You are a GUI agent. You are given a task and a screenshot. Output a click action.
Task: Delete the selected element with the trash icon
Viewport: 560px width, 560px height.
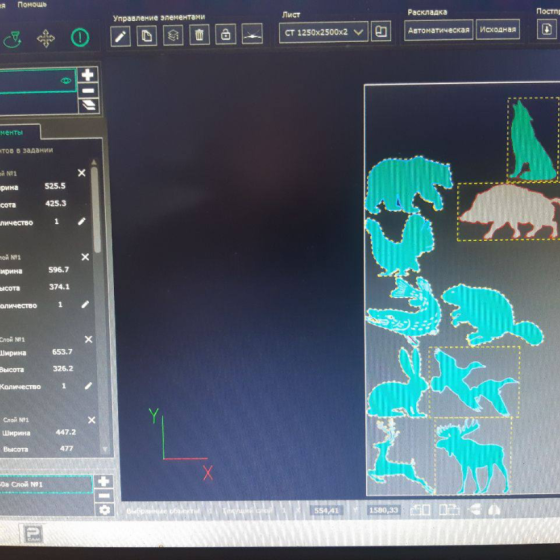point(199,35)
